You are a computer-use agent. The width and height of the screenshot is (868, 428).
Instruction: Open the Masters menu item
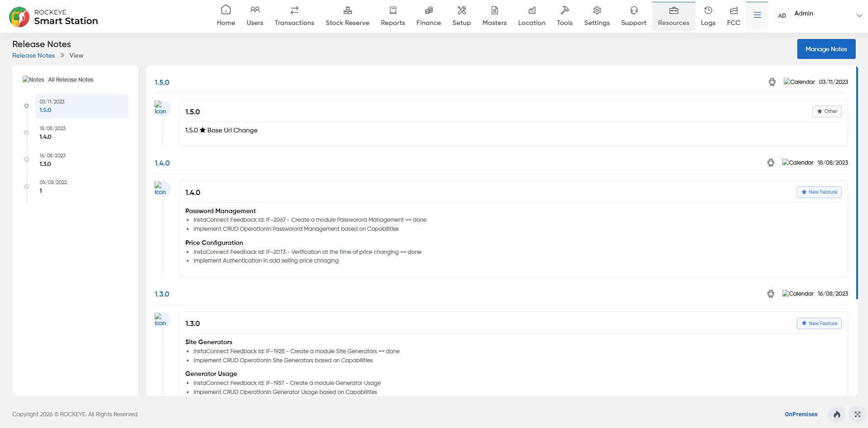495,16
